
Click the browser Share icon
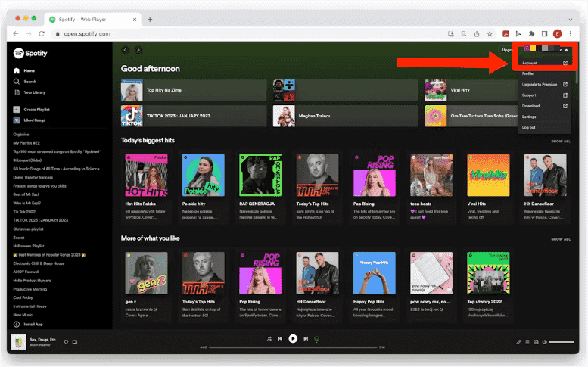click(x=477, y=34)
